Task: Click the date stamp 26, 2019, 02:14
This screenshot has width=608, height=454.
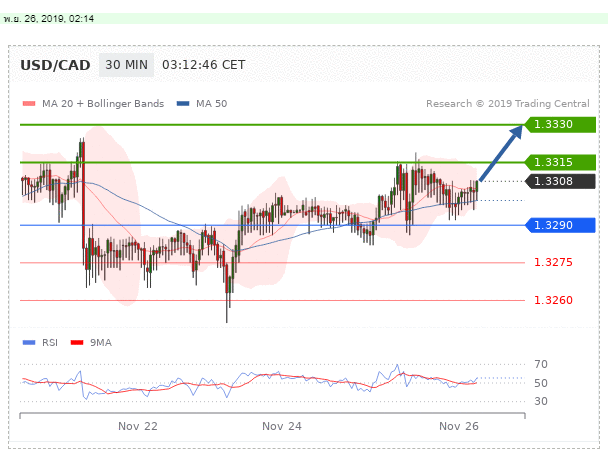Action: 59,19
